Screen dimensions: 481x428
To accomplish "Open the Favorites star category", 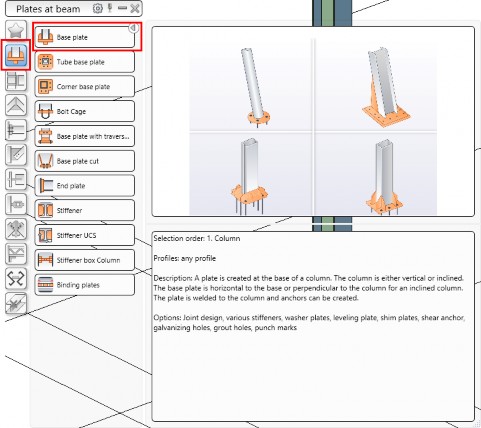I will coord(16,30).
